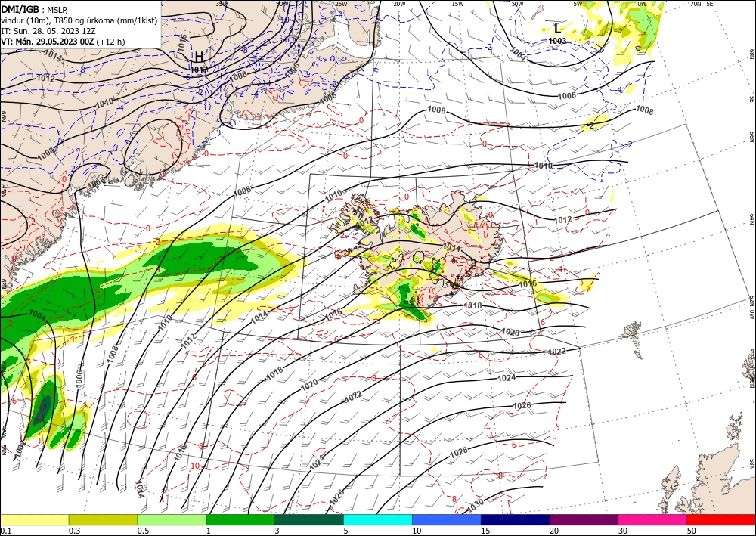Click the '25W' longitude label
Viewport: 756px width, 536px height.
coord(340,4)
